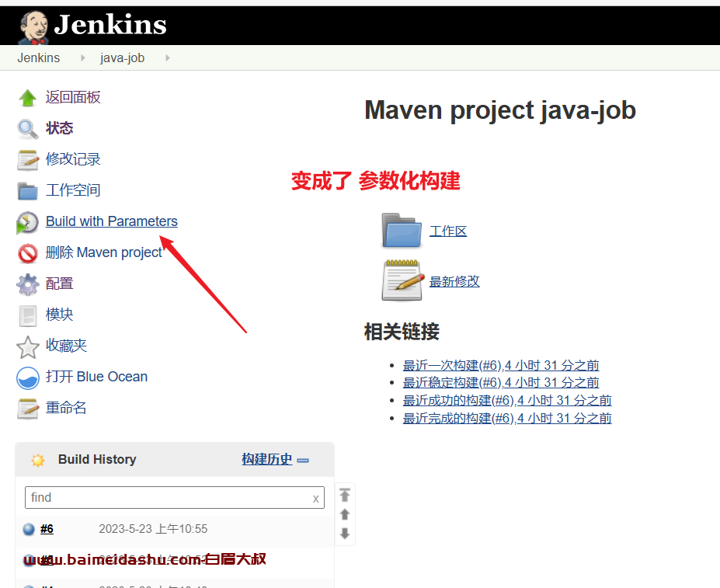Image resolution: width=720 pixels, height=588 pixels.
Task: Open 修改记录 in the side menu
Action: 73,159
